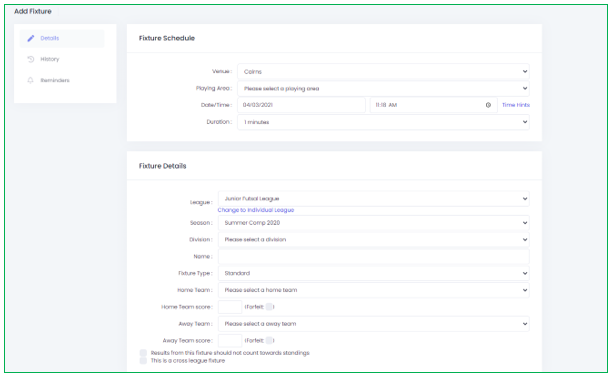Screen dimensions: 615x378
Task: Open the Playing Area dropdown
Action: (x=383, y=88)
